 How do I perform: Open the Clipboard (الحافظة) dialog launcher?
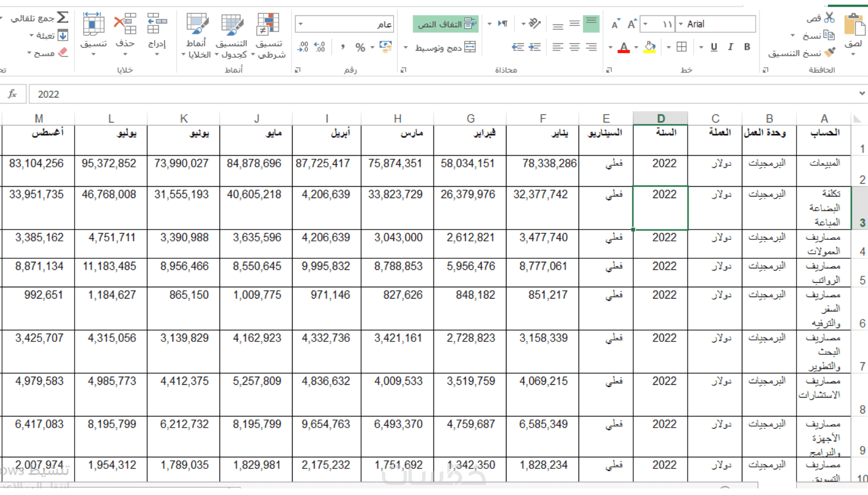click(x=765, y=70)
